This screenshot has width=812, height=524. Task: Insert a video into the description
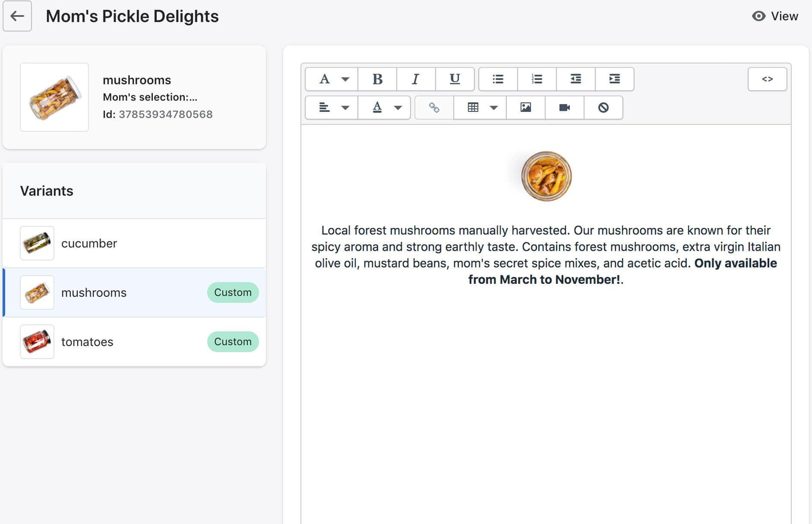(x=565, y=107)
